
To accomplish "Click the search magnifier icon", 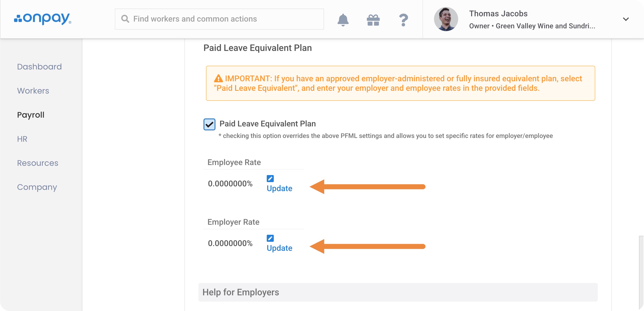I will [125, 19].
